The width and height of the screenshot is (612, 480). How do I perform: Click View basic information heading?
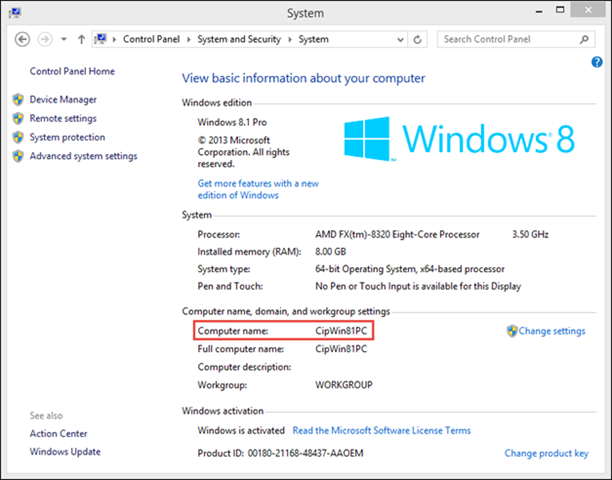click(303, 78)
